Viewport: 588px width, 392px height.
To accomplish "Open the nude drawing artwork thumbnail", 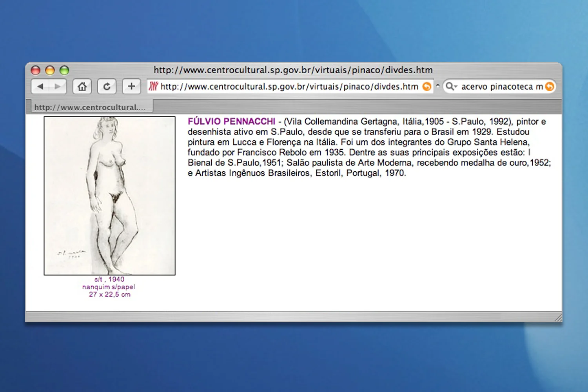I will pos(109,196).
